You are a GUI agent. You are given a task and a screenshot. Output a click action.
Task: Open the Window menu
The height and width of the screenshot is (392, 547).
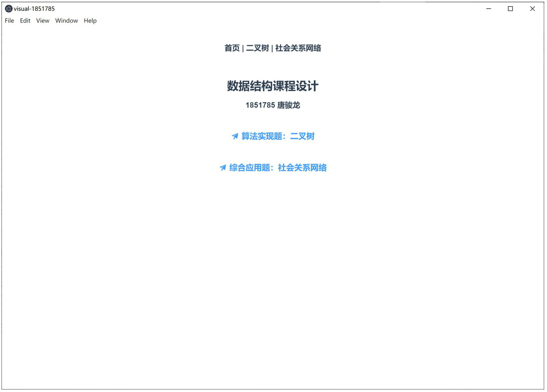point(67,21)
